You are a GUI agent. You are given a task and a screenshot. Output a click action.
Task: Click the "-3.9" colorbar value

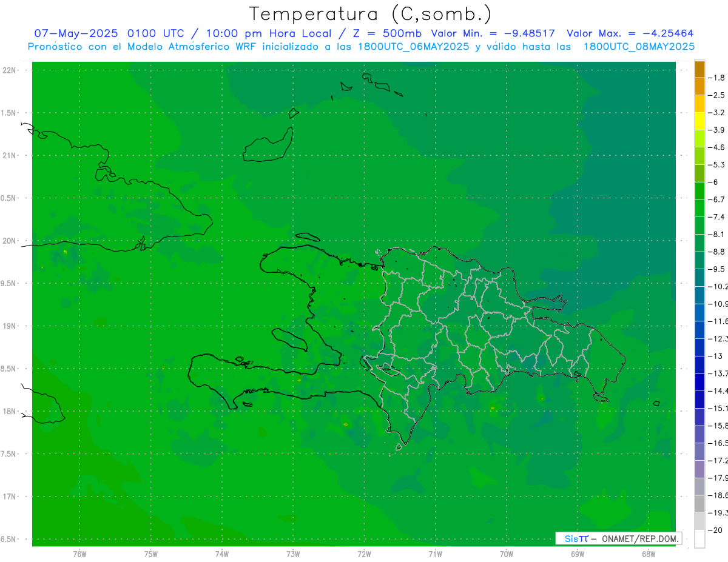(716, 130)
